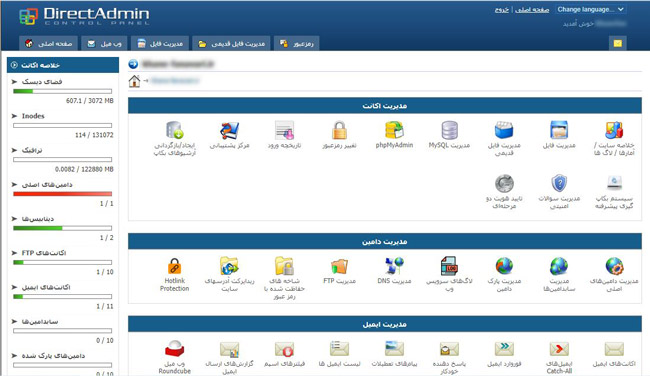Open the support center icon
Screen dimensions: 650x376
click(229, 130)
